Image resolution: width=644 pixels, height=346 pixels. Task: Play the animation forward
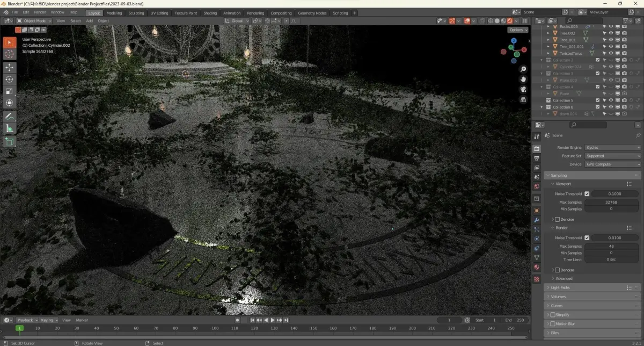tap(273, 320)
